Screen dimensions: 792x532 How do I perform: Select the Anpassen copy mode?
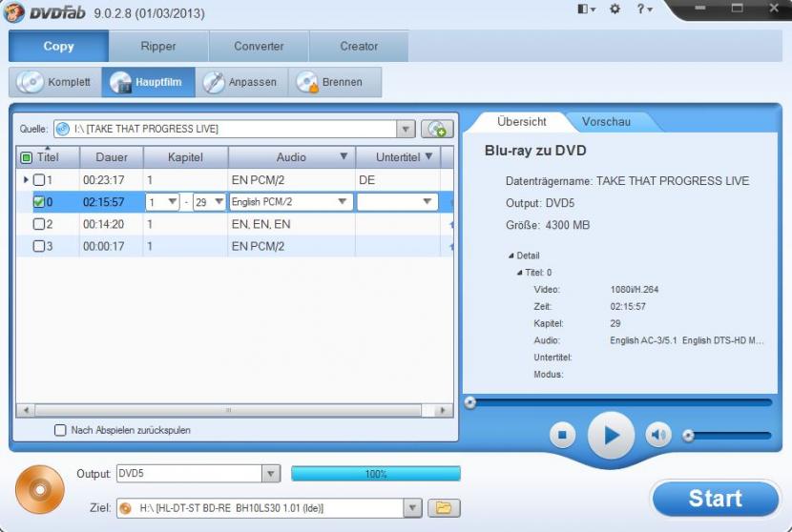click(x=241, y=82)
